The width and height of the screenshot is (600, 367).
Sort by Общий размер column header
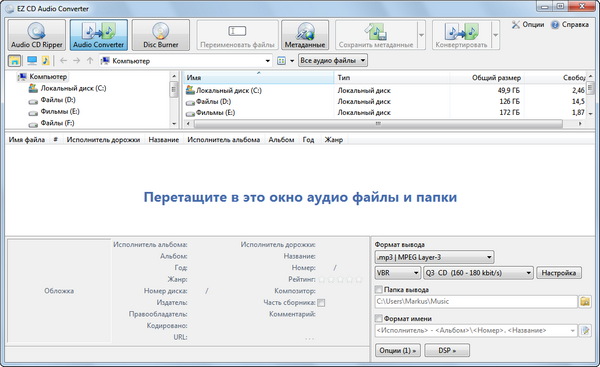click(x=486, y=78)
